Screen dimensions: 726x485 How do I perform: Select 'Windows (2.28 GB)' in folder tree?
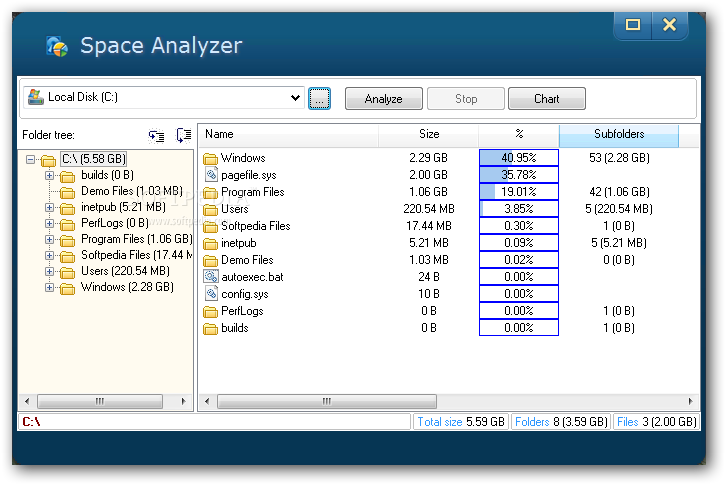[x=127, y=287]
